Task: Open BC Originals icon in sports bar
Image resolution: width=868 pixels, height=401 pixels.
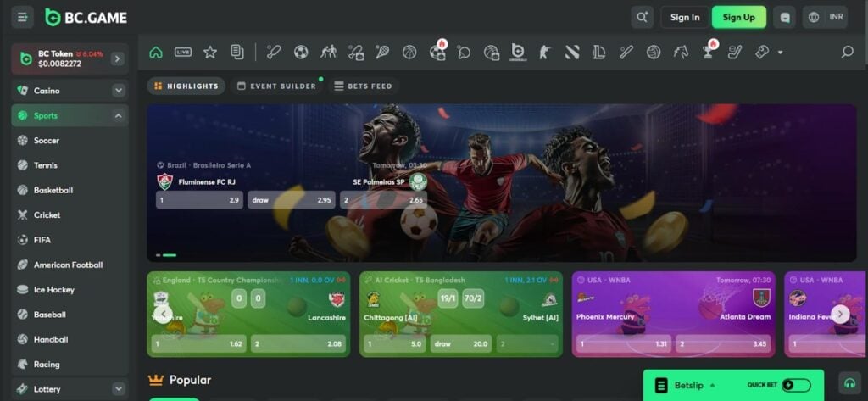Action: [518, 52]
